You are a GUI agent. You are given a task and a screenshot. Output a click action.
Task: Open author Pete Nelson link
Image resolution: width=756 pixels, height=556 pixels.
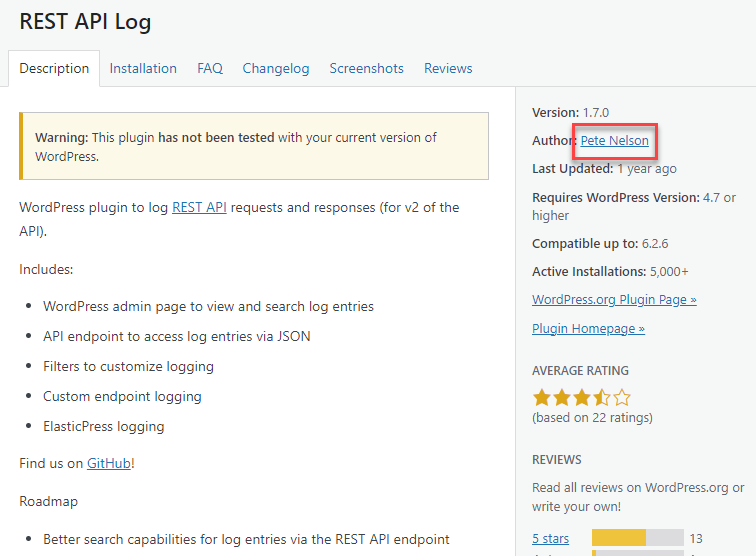[x=614, y=140]
